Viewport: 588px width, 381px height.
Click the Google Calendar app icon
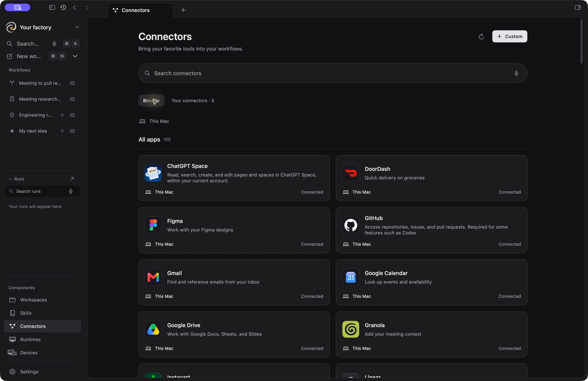pos(351,277)
